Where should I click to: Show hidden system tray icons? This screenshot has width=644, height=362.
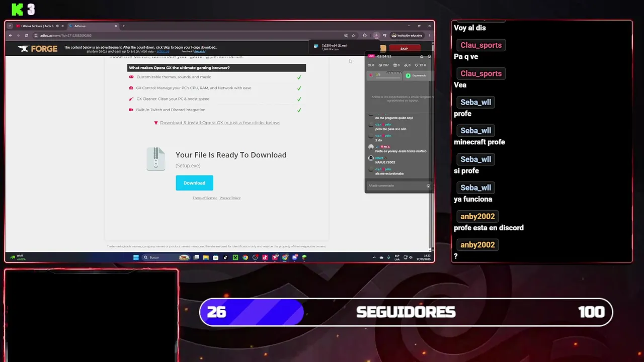coord(374,257)
